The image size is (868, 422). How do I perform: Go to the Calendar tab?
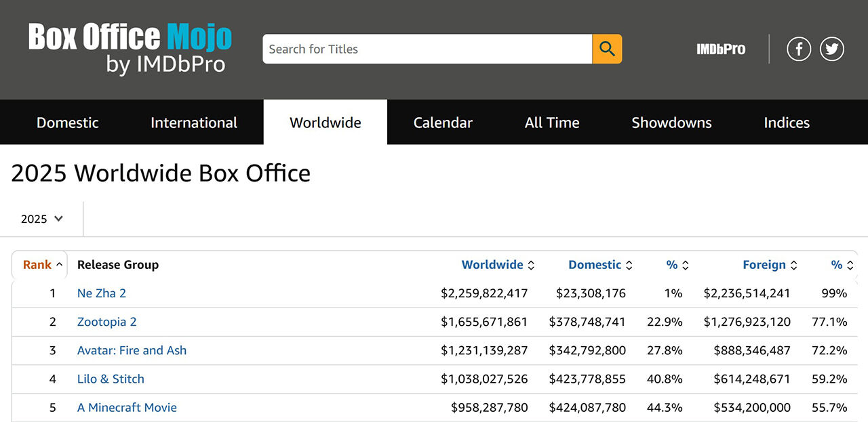tap(443, 123)
